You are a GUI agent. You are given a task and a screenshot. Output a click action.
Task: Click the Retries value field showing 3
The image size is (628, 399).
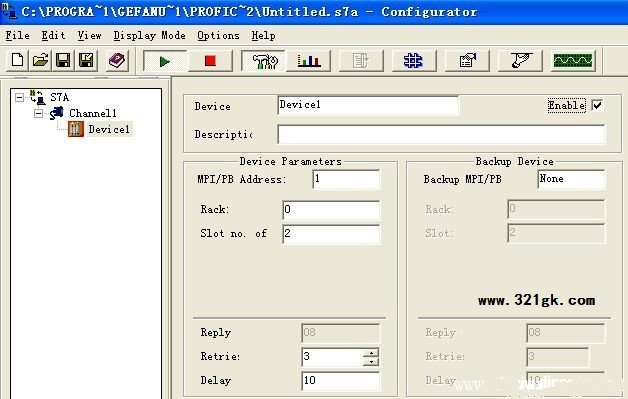[x=332, y=357]
